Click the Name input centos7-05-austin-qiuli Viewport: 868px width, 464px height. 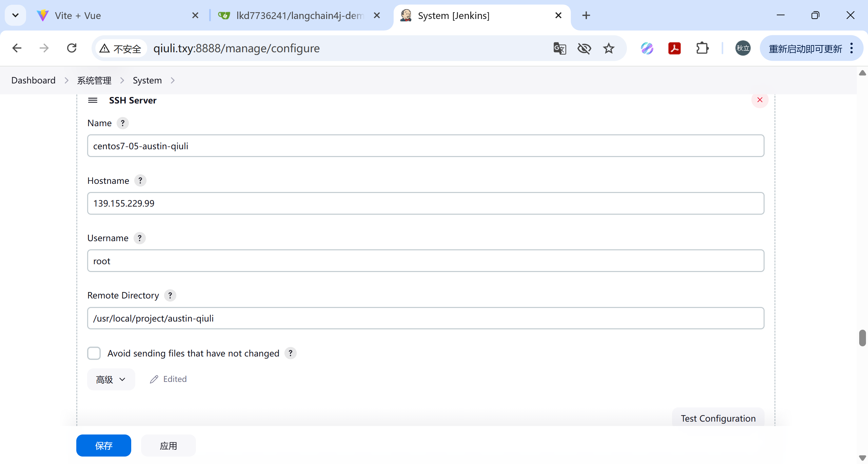[x=426, y=146]
